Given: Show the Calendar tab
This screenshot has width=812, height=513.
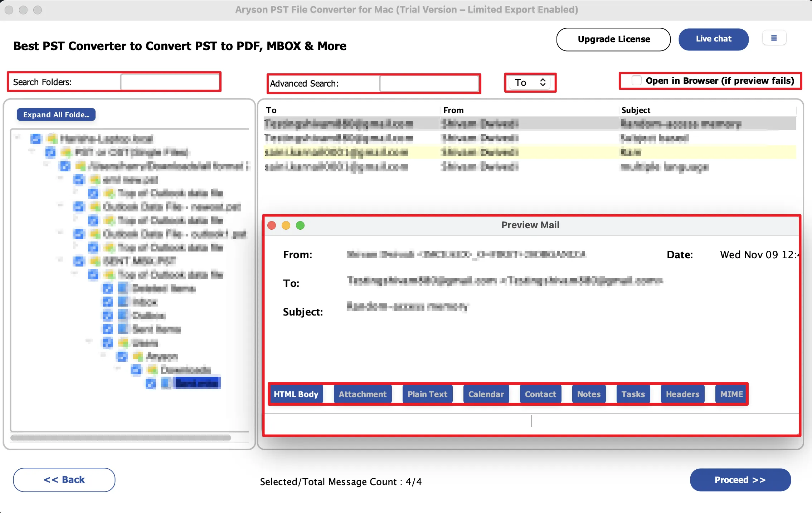Looking at the screenshot, I should coord(486,394).
